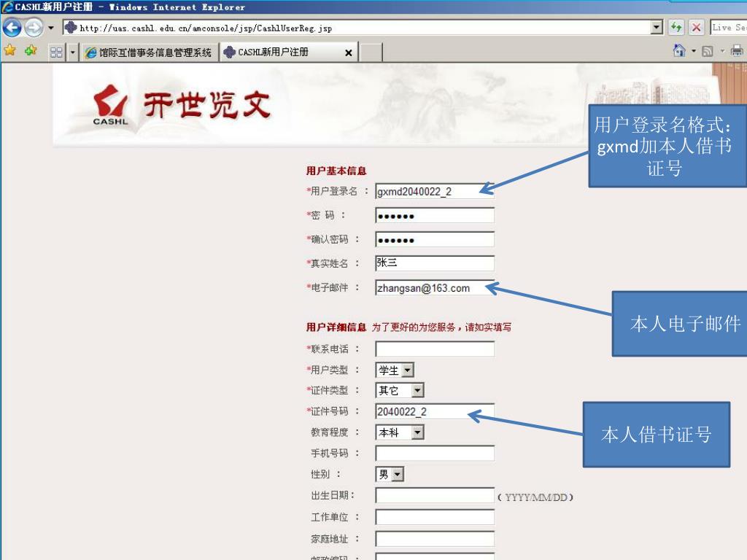Expand the address bar history dropdown
The image size is (747, 560).
click(x=657, y=28)
